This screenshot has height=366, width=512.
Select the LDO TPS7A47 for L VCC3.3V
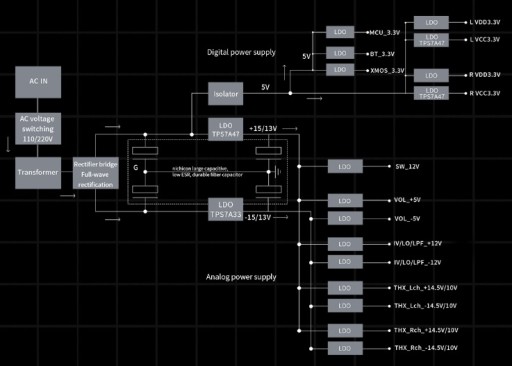coord(431,40)
